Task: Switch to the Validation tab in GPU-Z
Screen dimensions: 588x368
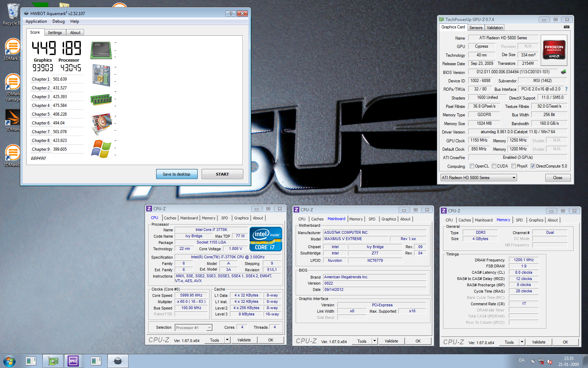Action: pos(495,28)
